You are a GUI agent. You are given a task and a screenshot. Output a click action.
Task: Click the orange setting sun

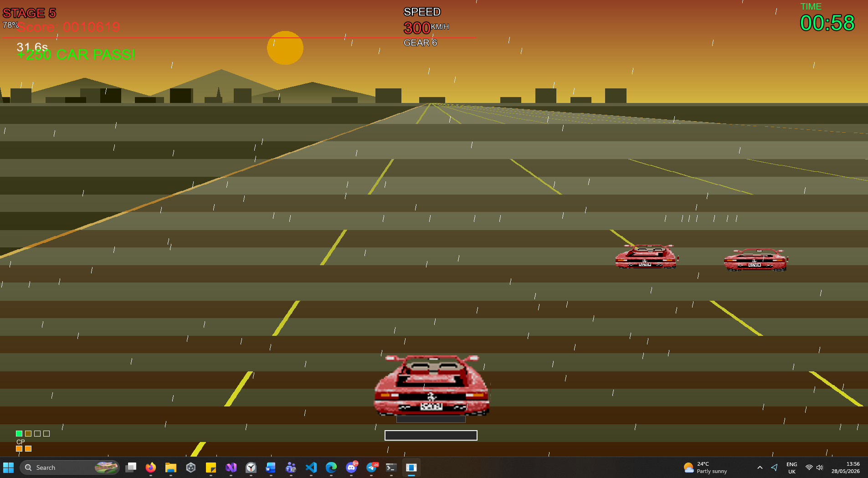[x=285, y=48]
